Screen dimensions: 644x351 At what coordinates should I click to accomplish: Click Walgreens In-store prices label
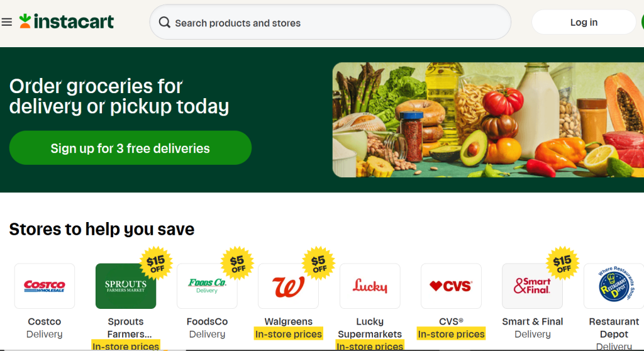(x=288, y=334)
